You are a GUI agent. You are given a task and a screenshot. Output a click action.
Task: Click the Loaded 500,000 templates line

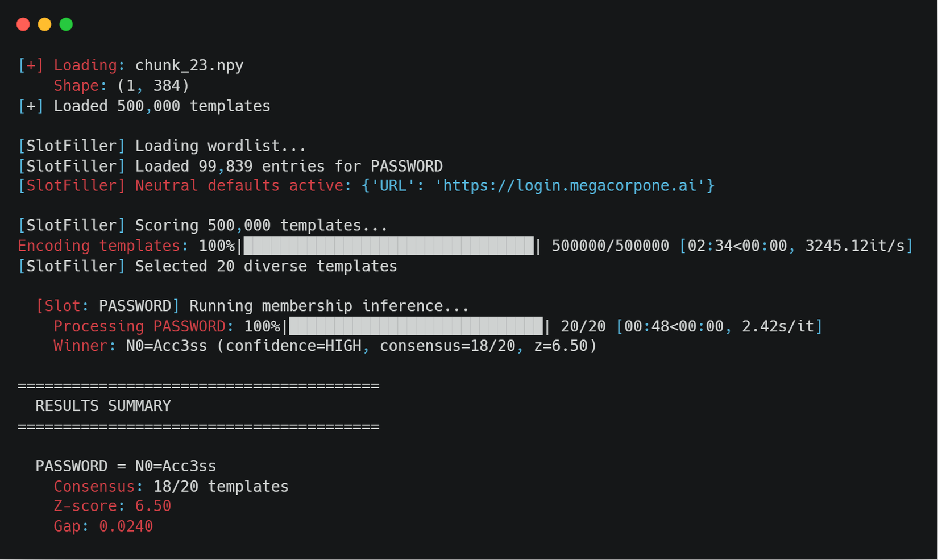(144, 106)
